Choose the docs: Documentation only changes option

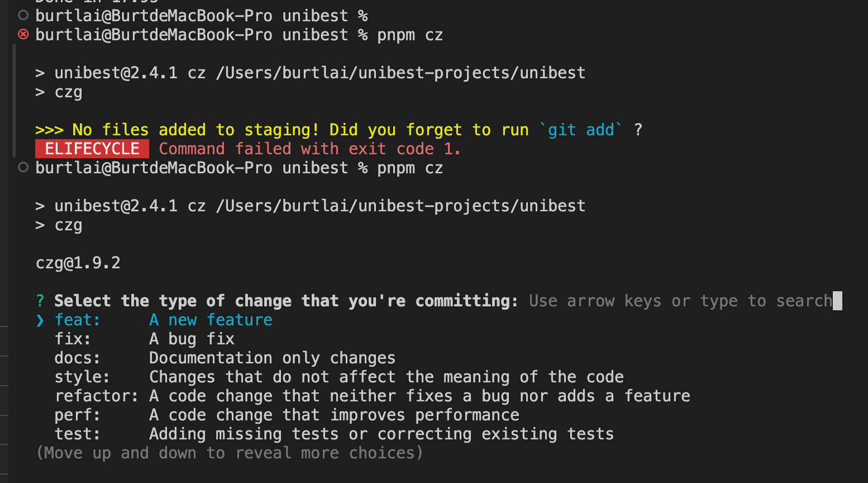pyautogui.click(x=225, y=358)
